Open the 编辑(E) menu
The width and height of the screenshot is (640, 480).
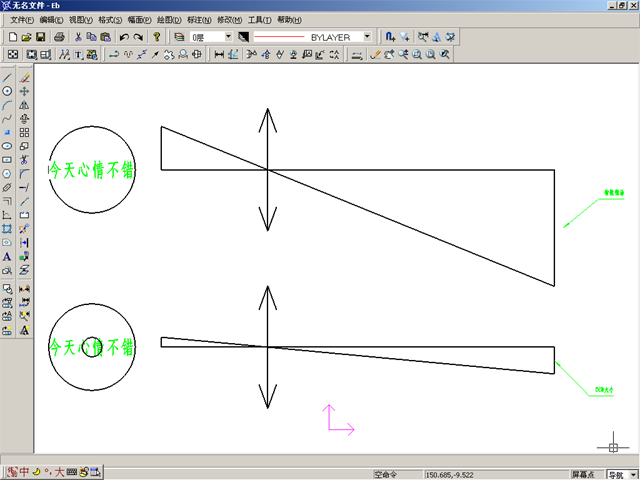(x=51, y=20)
